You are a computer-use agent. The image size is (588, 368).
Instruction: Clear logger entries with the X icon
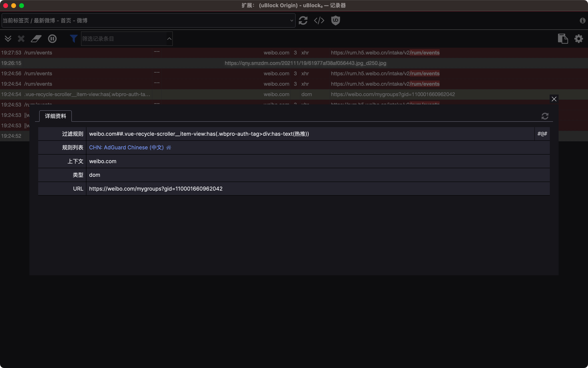point(21,39)
